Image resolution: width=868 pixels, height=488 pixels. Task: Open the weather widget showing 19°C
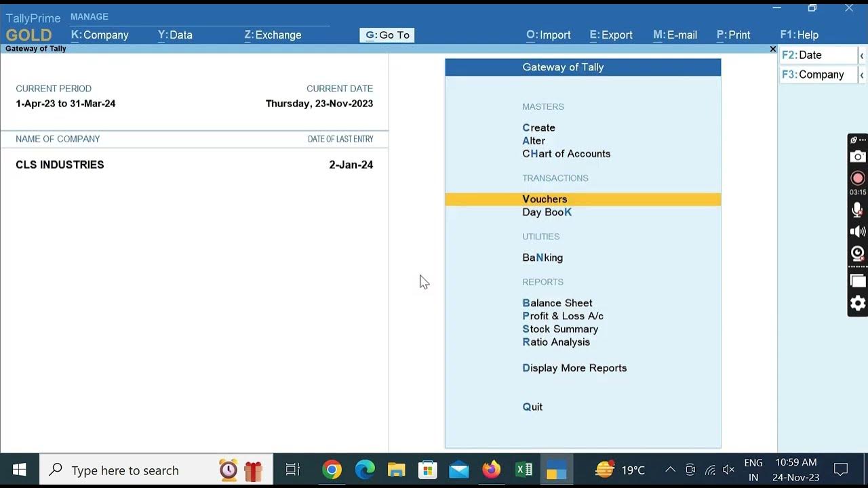(620, 470)
